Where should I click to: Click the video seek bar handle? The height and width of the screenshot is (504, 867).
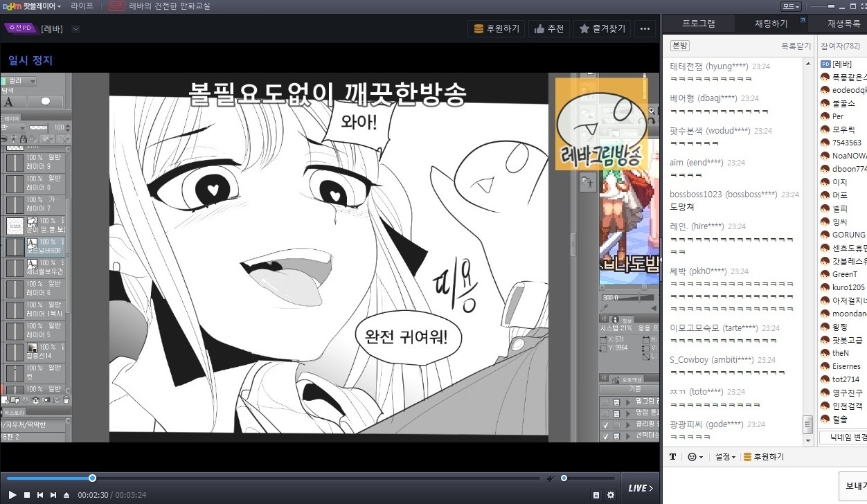[x=92, y=478]
